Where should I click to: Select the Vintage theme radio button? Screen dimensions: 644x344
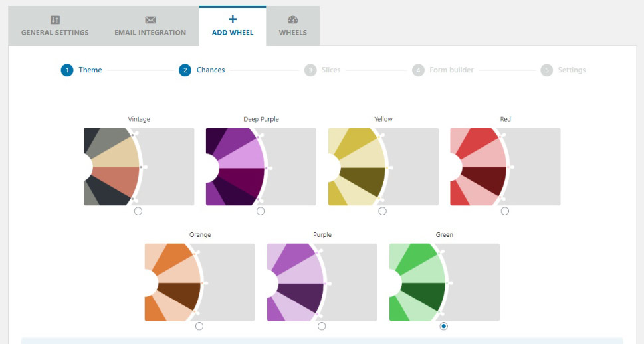tap(138, 211)
